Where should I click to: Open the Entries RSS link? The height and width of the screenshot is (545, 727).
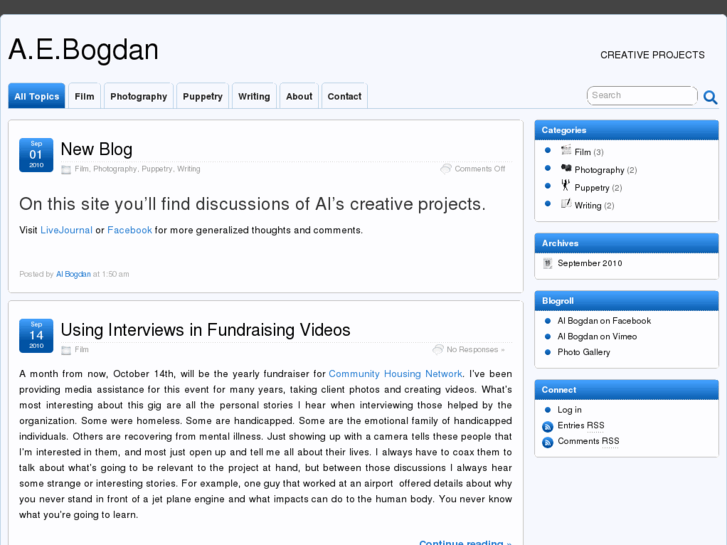pos(581,426)
